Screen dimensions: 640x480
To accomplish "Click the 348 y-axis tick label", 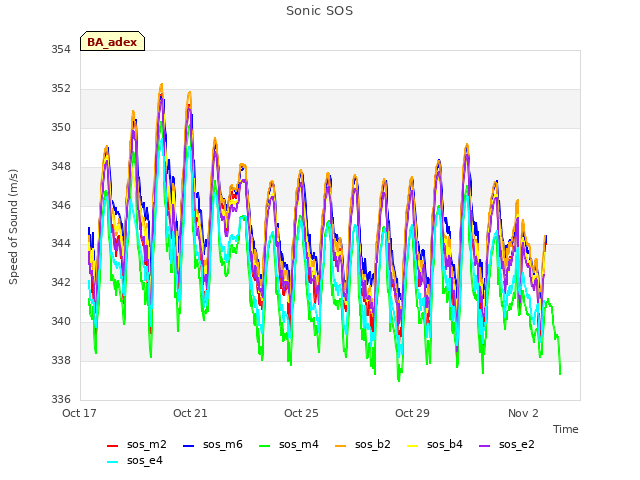I will tap(61, 167).
